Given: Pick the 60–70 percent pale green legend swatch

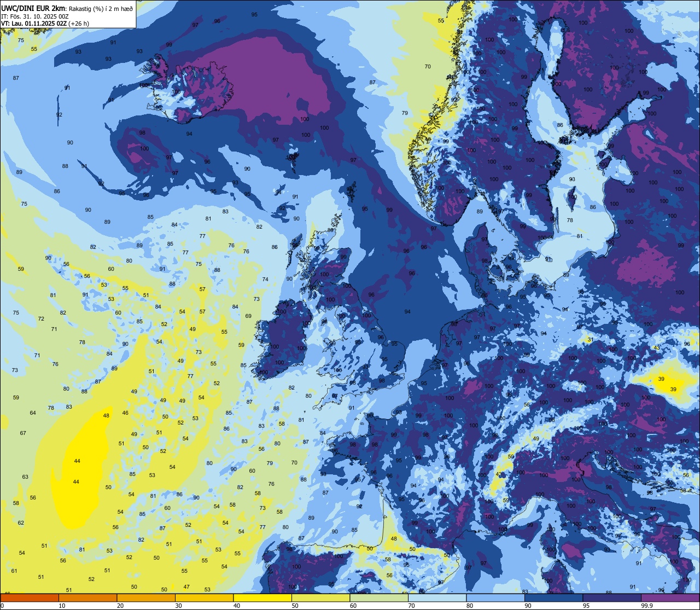Looking at the screenshot, I should tap(379, 597).
